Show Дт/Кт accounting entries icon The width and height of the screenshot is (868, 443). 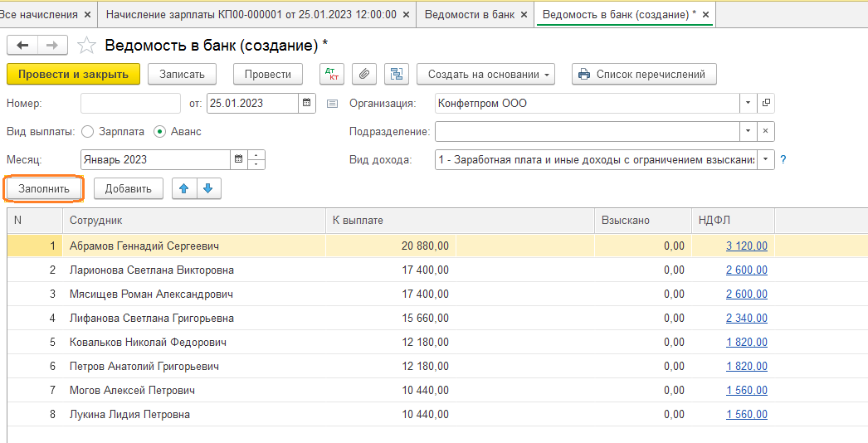[x=331, y=74]
